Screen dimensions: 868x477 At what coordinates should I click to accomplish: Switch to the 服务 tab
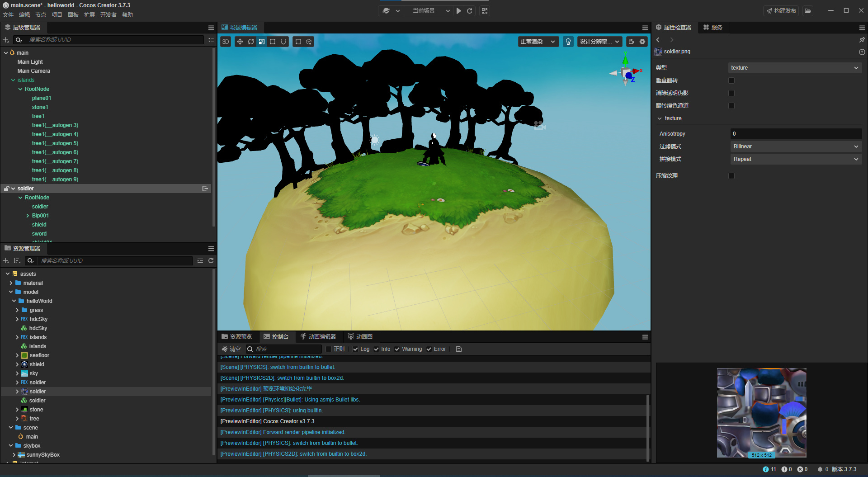tap(713, 28)
